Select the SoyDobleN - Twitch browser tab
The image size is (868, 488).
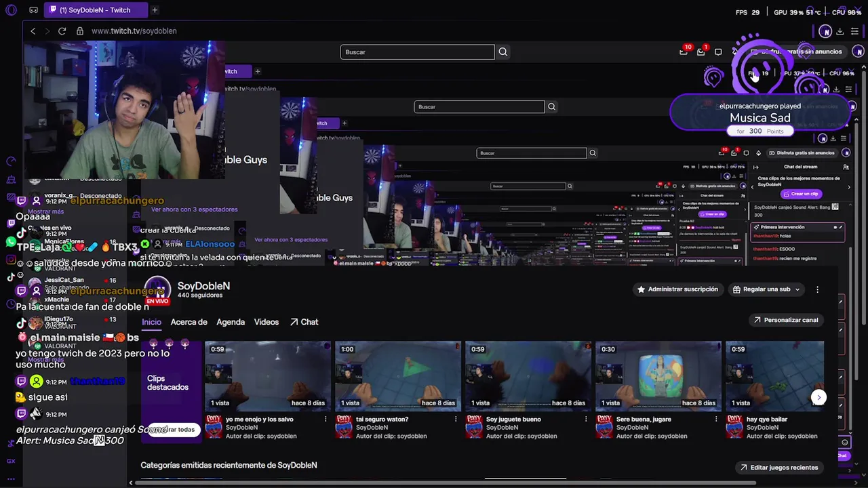(x=95, y=10)
